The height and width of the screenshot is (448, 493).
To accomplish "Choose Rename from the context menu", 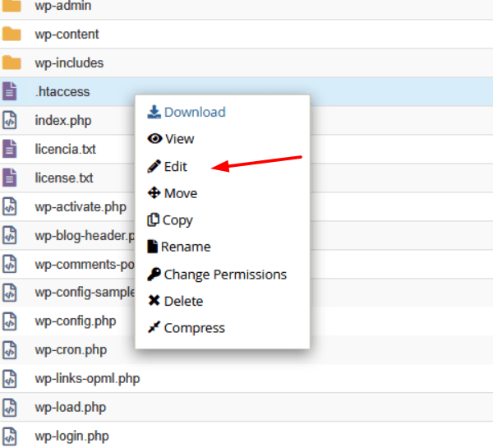I will pyautogui.click(x=186, y=247).
